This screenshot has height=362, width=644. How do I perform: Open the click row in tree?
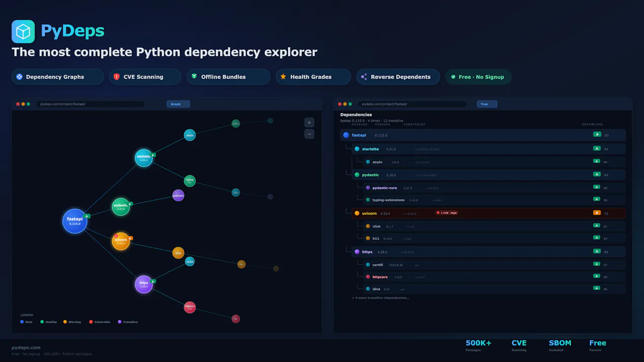coord(494,226)
